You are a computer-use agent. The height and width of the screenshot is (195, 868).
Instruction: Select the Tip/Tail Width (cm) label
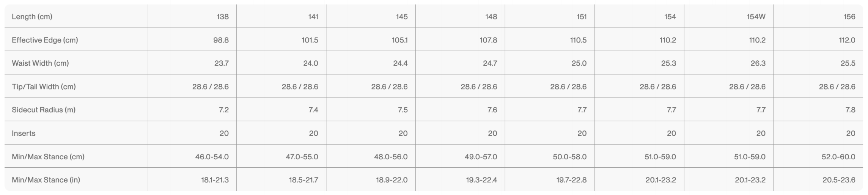[x=44, y=87]
